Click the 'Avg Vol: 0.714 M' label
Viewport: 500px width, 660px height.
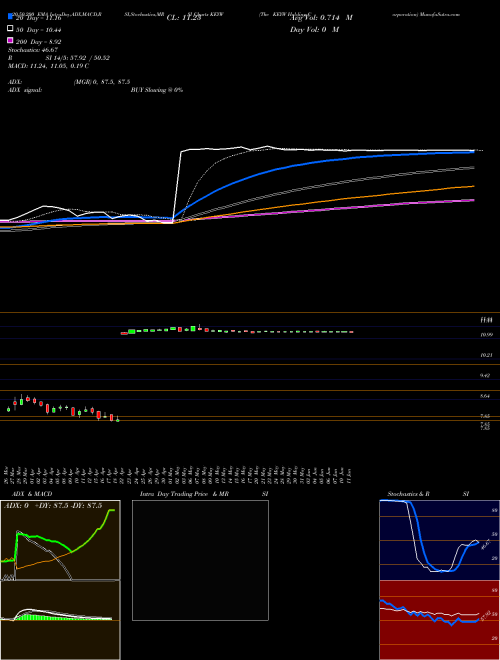[321, 18]
